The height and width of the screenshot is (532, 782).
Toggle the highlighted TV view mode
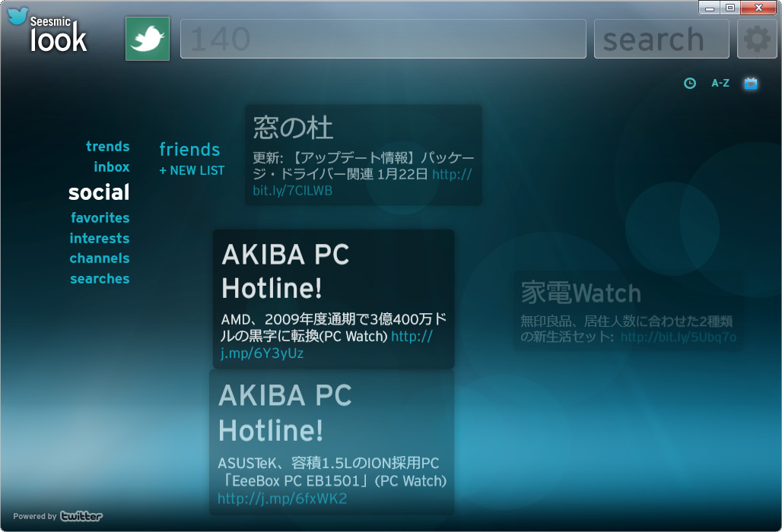[750, 84]
